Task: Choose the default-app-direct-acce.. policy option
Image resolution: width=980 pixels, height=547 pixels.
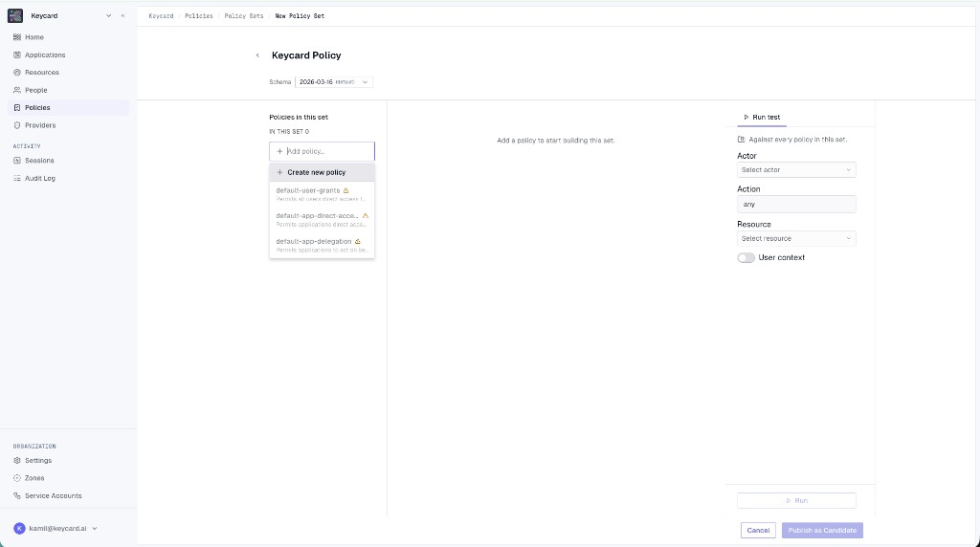Action: coord(322,219)
